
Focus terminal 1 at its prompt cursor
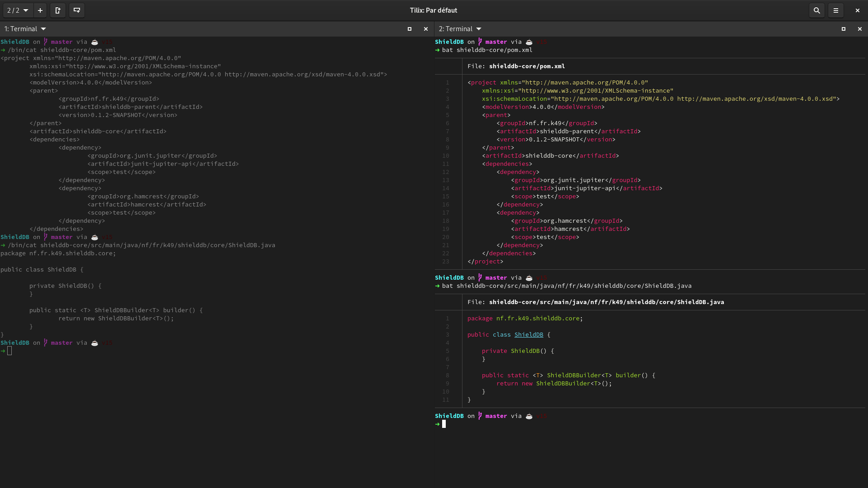coord(9,351)
